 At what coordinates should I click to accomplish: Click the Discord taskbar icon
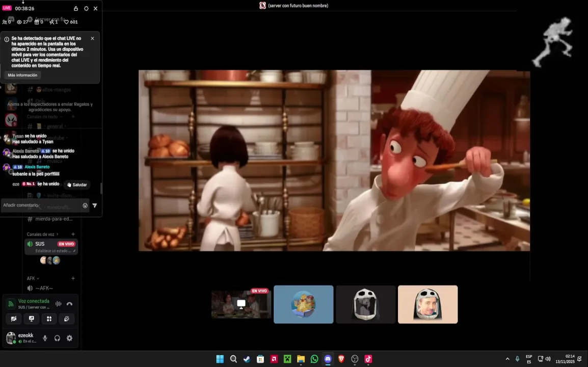tap(328, 359)
